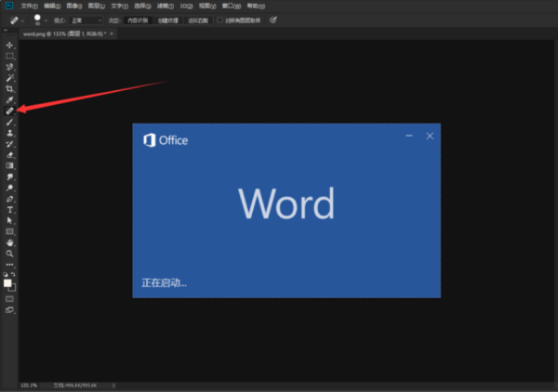Click the 133.1% zoom level field
The image size is (558, 392).
(x=29, y=385)
